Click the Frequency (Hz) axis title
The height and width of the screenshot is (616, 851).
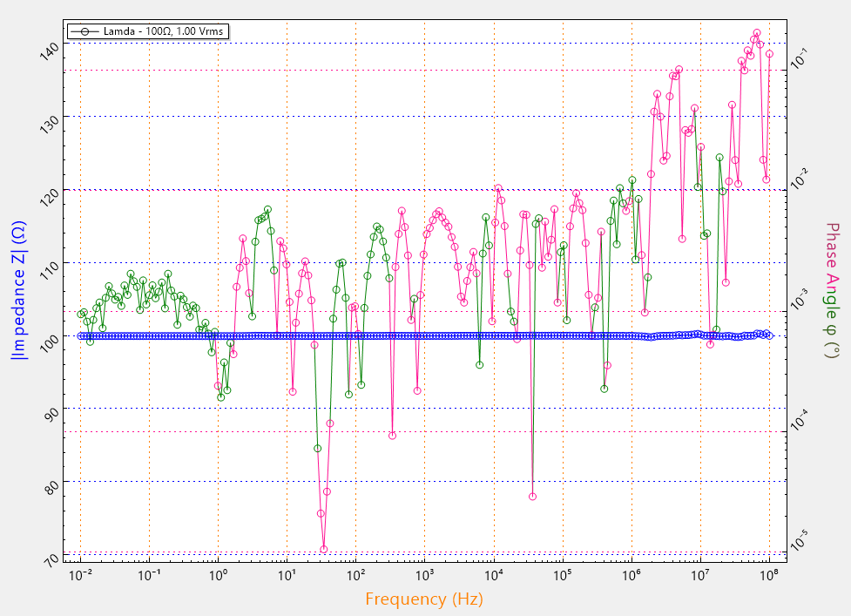click(424, 599)
